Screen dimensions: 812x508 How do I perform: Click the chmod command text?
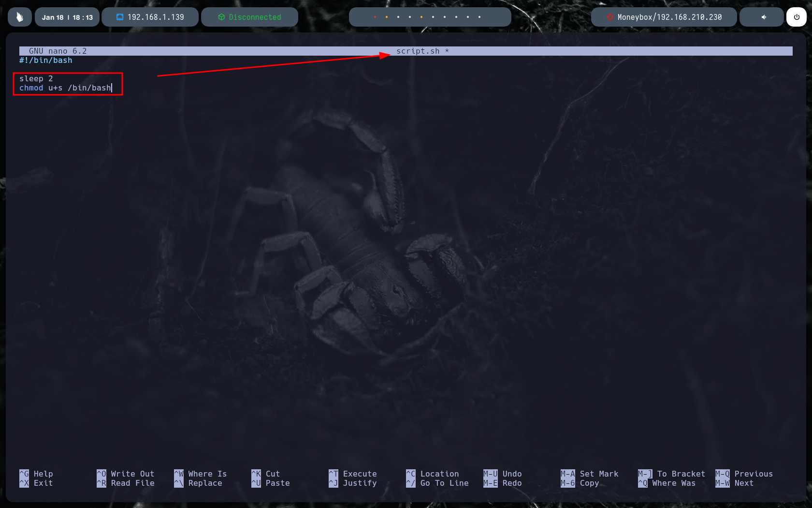tap(31, 88)
